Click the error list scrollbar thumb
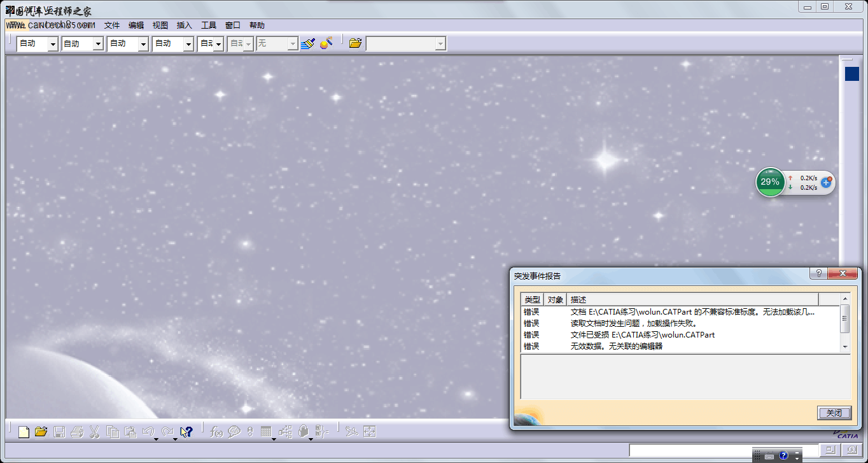 pos(845,318)
